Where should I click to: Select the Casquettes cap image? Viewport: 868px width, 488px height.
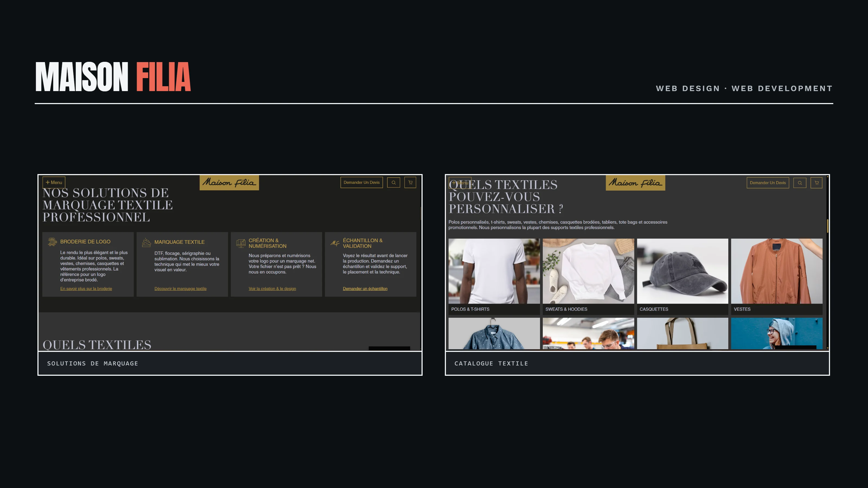(682, 271)
